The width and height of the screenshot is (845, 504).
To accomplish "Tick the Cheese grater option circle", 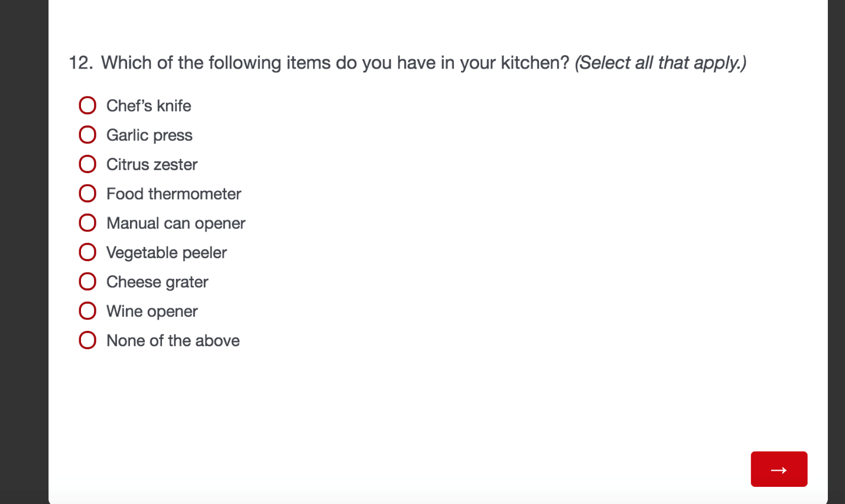I will tap(87, 281).
